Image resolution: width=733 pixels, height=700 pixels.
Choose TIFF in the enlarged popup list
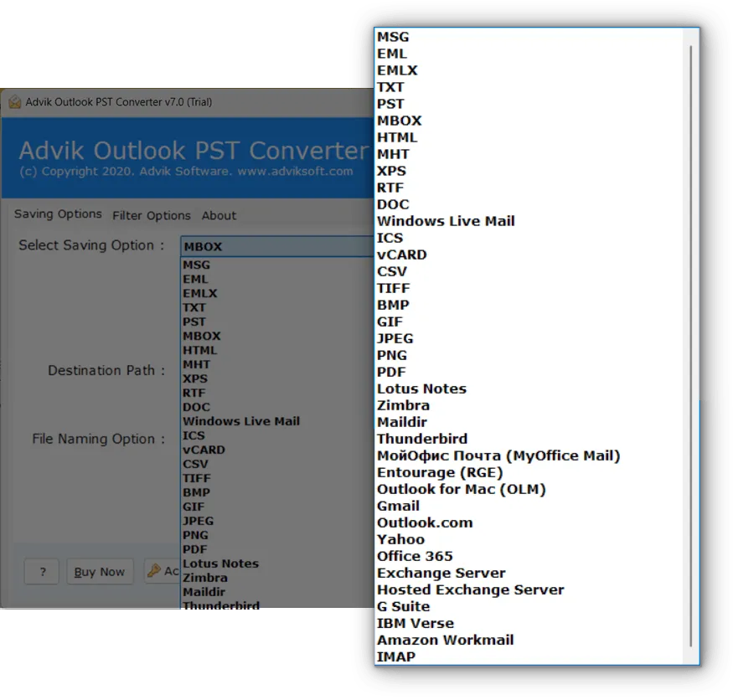(393, 288)
